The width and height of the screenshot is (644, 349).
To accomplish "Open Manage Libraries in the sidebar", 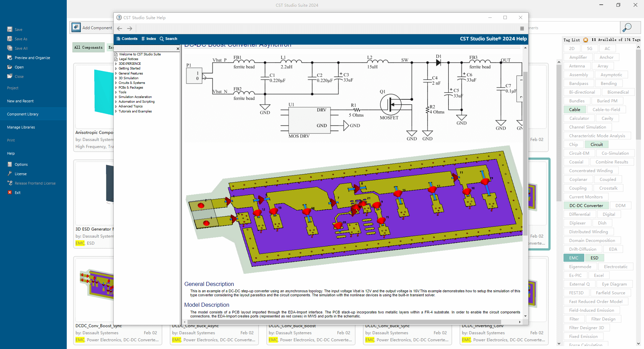I will point(21,127).
